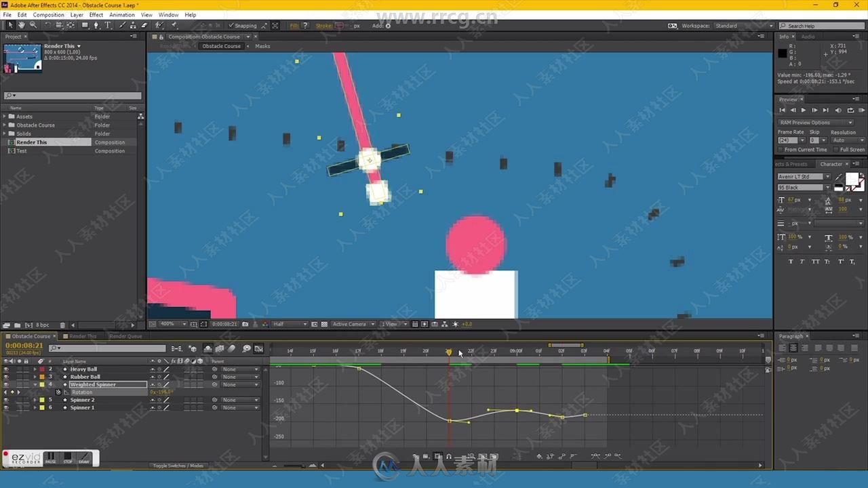Viewport: 868px width, 488px height.
Task: Select the Clone Stamp tool
Action: (133, 25)
